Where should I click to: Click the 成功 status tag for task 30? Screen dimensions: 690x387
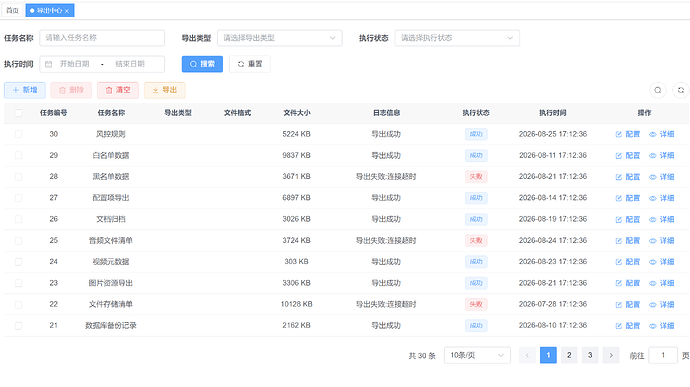(476, 134)
